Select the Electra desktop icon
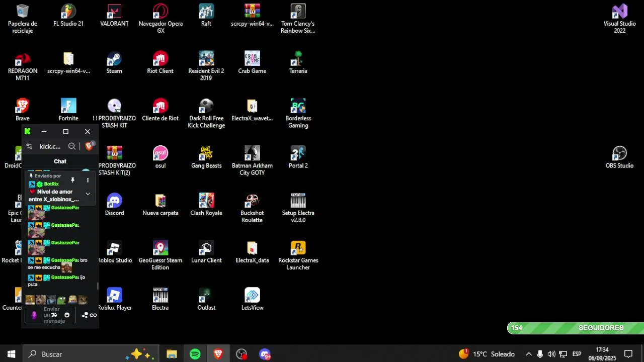This screenshot has height=362, width=644. pyautogui.click(x=160, y=299)
